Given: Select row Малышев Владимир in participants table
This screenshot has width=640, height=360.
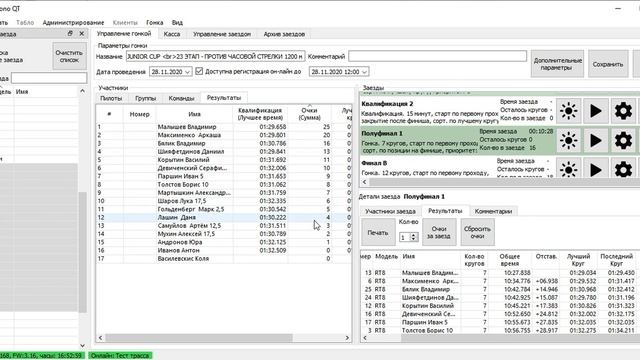Looking at the screenshot, I should (224, 127).
